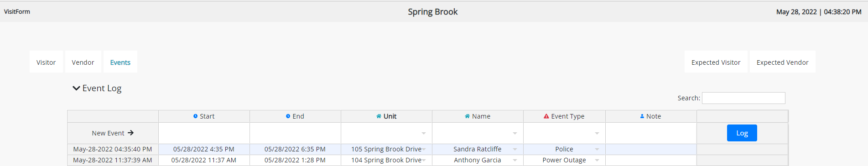Click the clock icon beside Start header
The width and height of the screenshot is (868, 166).
pyautogui.click(x=196, y=116)
